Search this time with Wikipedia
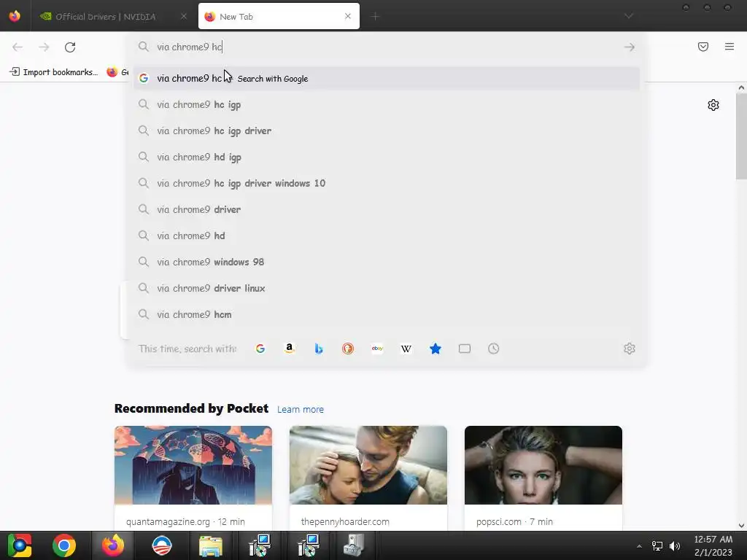The image size is (747, 560). pos(406,349)
